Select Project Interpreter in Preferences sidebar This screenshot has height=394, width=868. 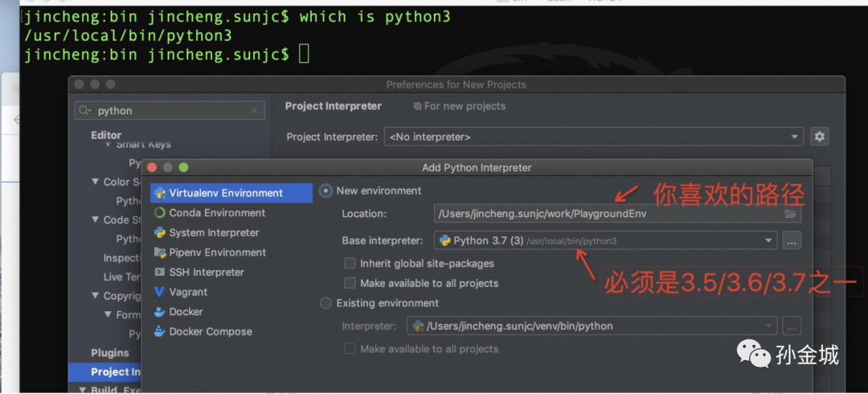coord(104,371)
